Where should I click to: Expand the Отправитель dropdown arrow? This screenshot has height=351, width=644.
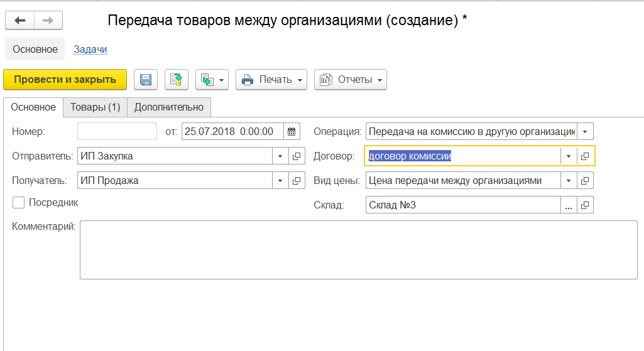pos(280,156)
